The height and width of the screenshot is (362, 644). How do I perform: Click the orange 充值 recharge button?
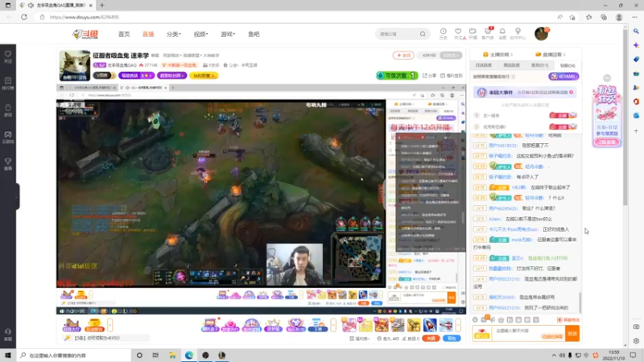pos(431,338)
